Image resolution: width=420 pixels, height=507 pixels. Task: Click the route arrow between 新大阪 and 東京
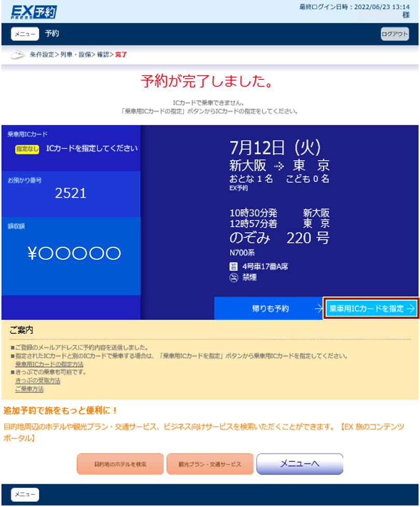pos(279,166)
